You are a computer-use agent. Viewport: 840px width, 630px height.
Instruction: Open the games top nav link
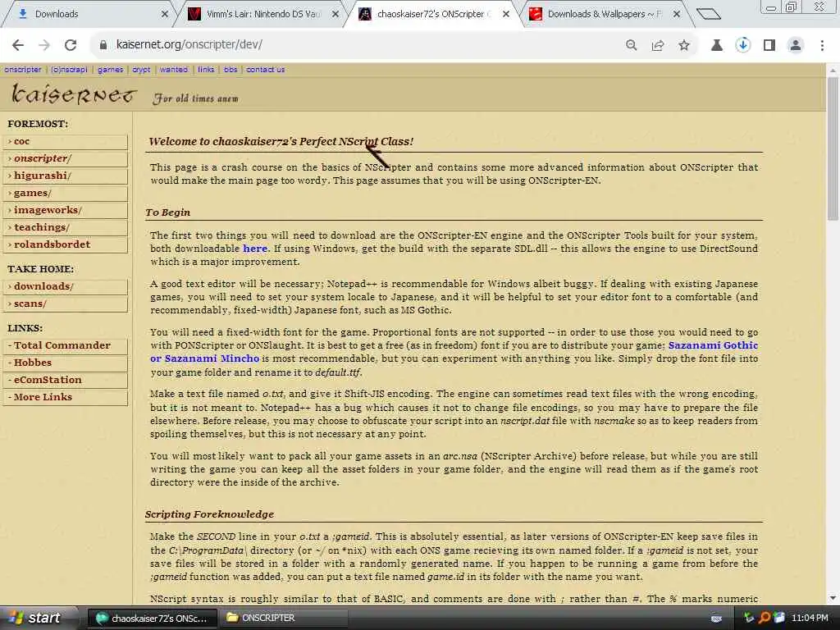pyautogui.click(x=111, y=70)
